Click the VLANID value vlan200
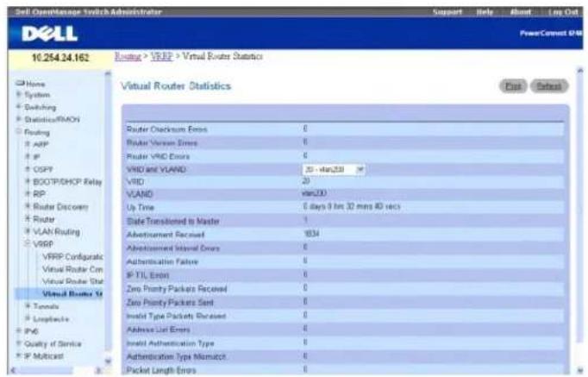The image size is (588, 377). pyautogui.click(x=314, y=193)
